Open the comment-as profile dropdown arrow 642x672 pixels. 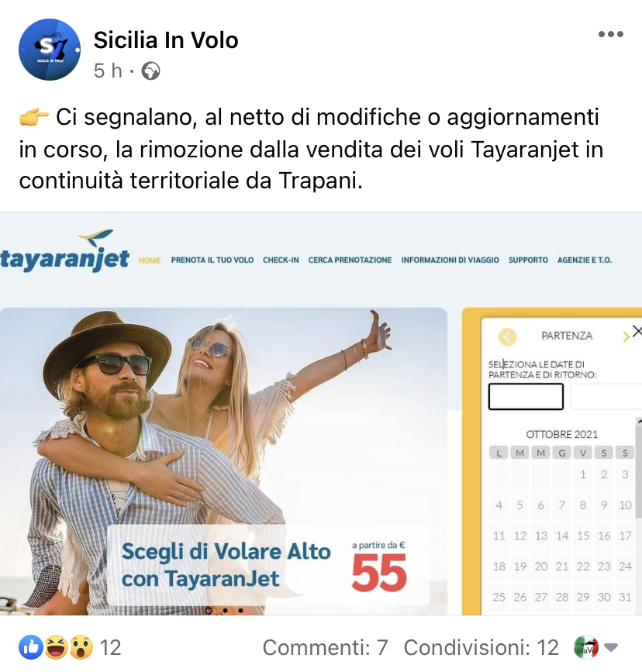(x=611, y=646)
